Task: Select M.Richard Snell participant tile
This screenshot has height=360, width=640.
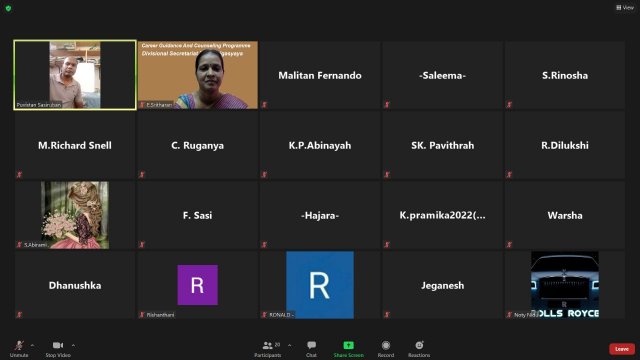Action: pos(75,145)
